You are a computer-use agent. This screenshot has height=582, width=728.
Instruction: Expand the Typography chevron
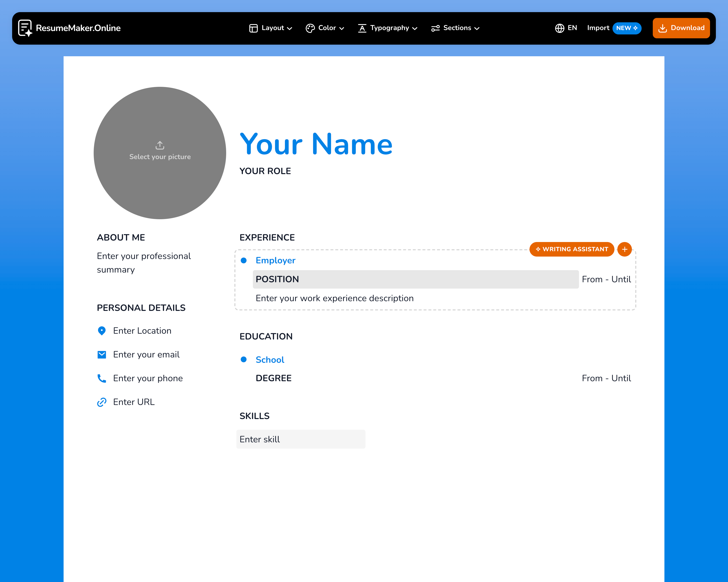click(x=415, y=29)
